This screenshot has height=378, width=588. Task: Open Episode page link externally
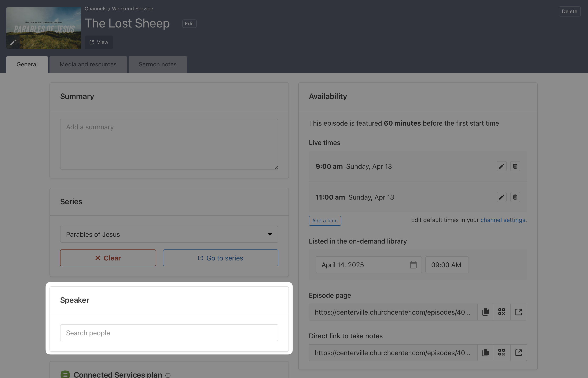pos(518,312)
